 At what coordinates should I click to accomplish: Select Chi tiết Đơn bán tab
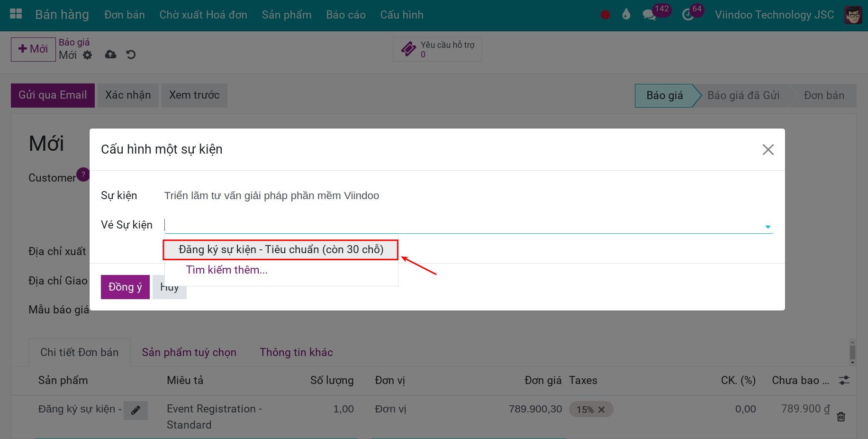[80, 352]
